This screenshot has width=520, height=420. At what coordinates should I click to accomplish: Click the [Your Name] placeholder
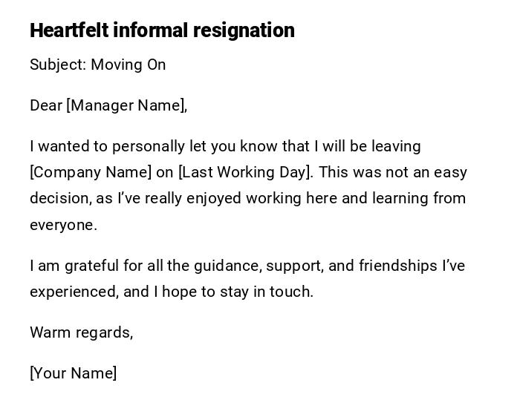[x=73, y=373]
